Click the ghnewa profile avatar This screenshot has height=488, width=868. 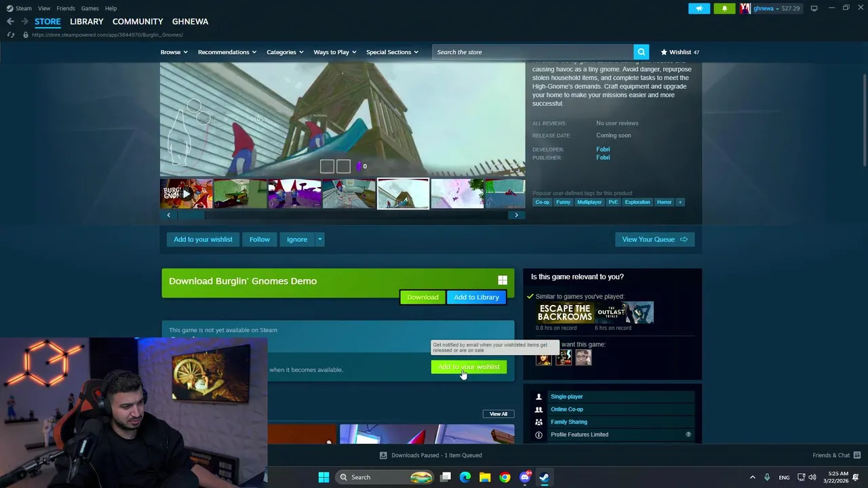click(x=745, y=8)
